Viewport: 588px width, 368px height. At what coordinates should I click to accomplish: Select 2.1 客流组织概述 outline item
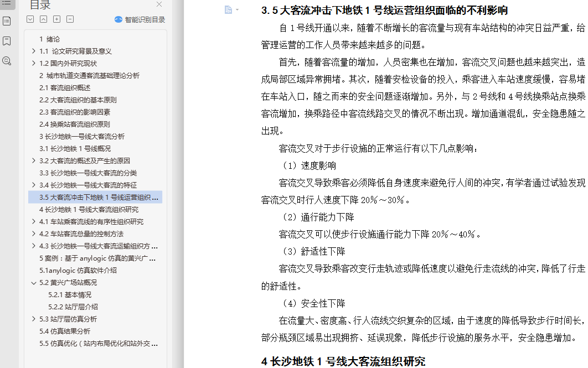[x=64, y=87]
